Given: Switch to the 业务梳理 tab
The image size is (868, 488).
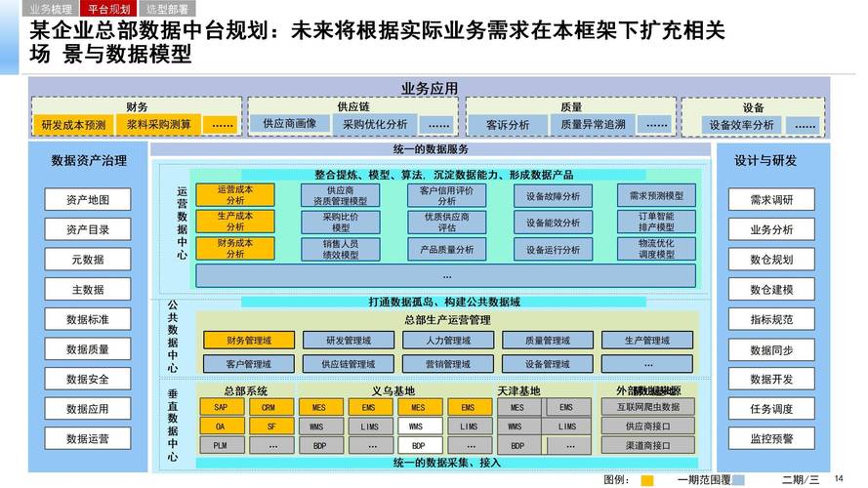Looking at the screenshot, I should tap(50, 9).
